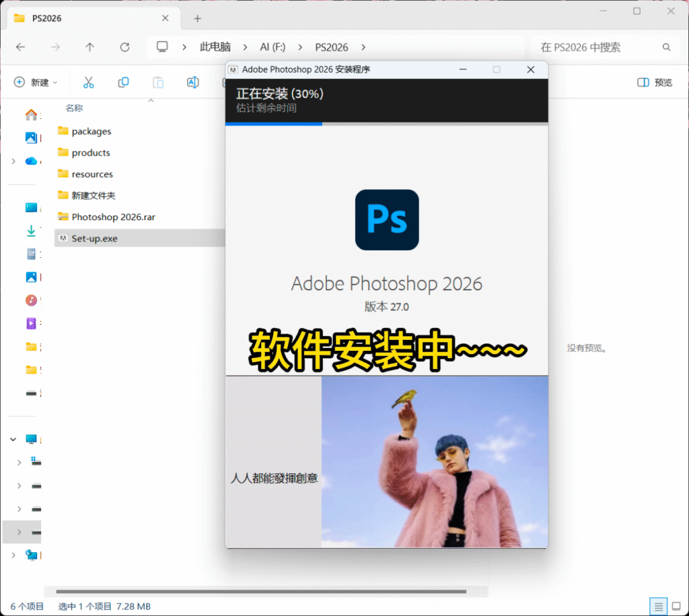Toggle the 预览 preview pane
Image resolution: width=689 pixels, height=616 pixels.
point(655,82)
